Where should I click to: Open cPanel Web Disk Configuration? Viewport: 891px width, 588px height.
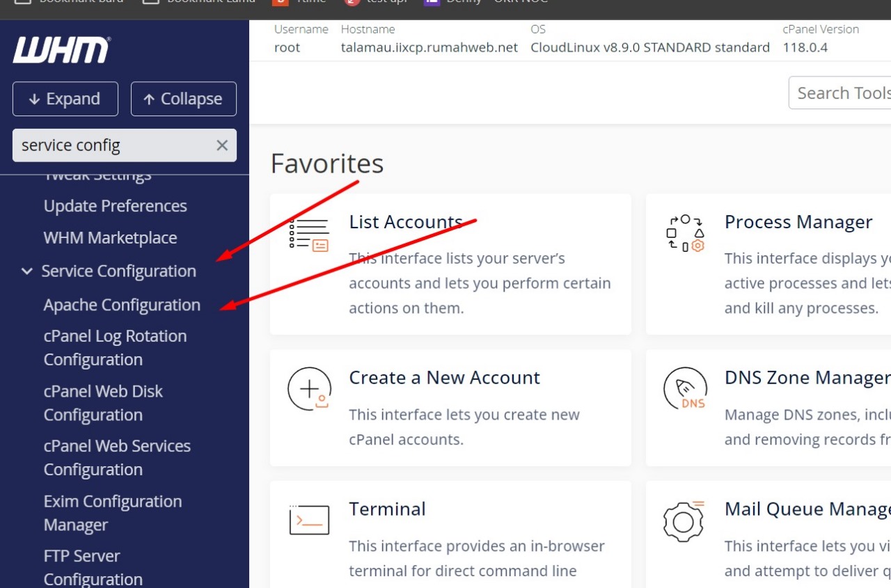[103, 403]
